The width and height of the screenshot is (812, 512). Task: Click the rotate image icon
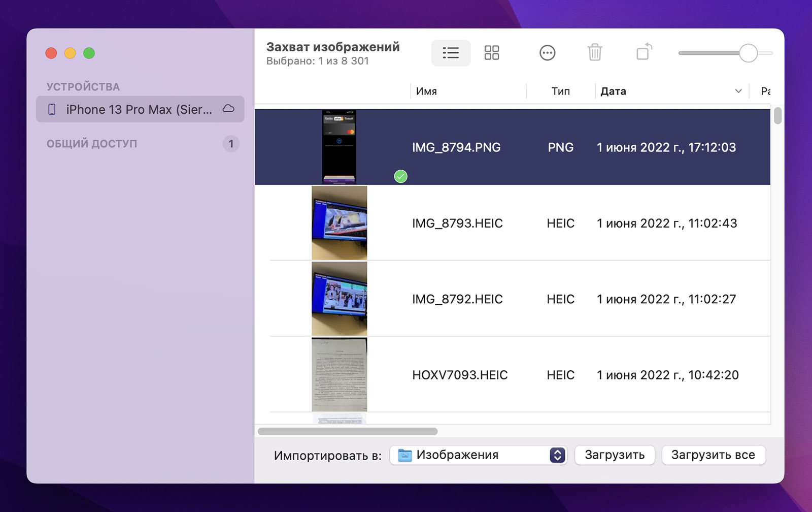(x=644, y=52)
